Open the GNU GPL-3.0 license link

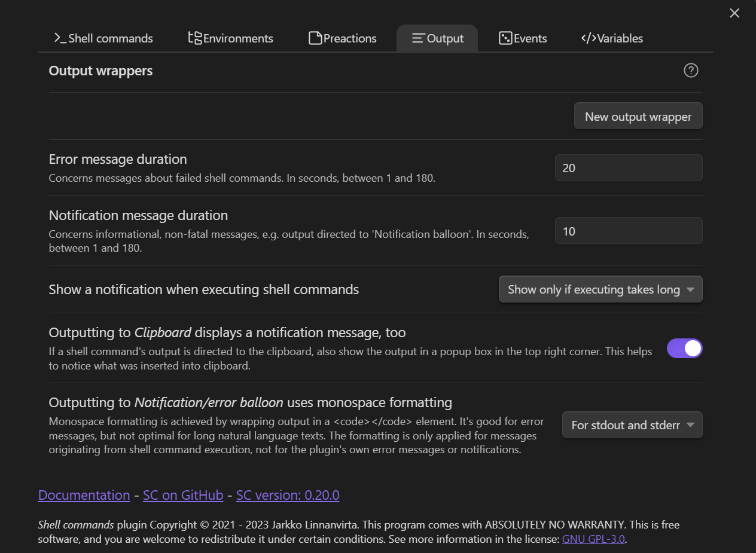(x=593, y=539)
